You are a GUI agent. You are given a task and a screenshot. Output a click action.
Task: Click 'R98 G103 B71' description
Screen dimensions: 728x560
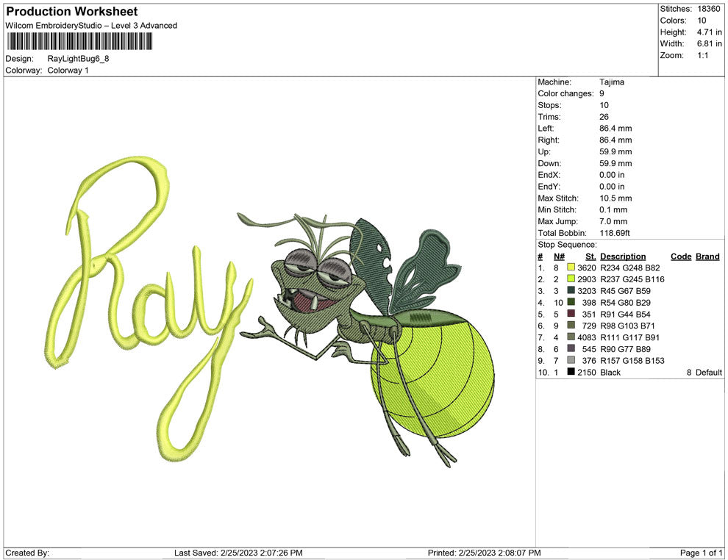[x=627, y=326]
